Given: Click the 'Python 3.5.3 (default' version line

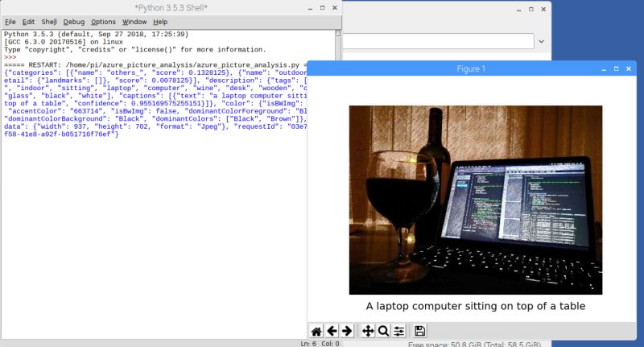Looking at the screenshot, I should [x=96, y=34].
